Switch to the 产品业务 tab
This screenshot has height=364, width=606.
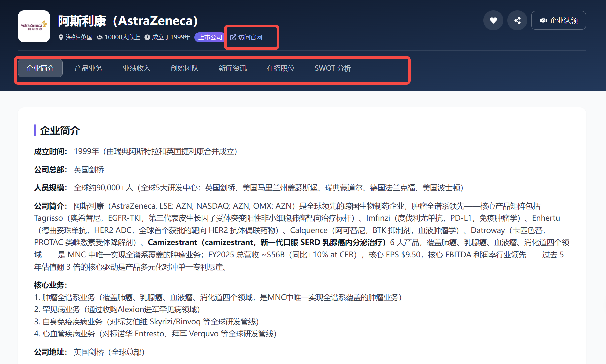[x=88, y=68]
